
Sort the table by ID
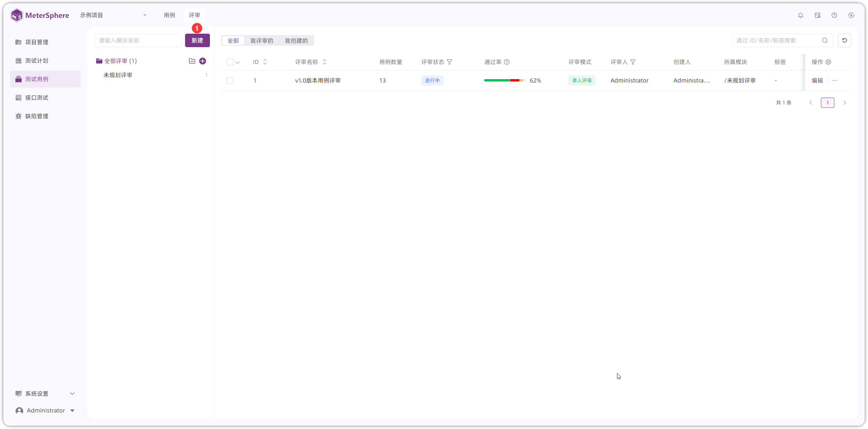click(x=265, y=62)
